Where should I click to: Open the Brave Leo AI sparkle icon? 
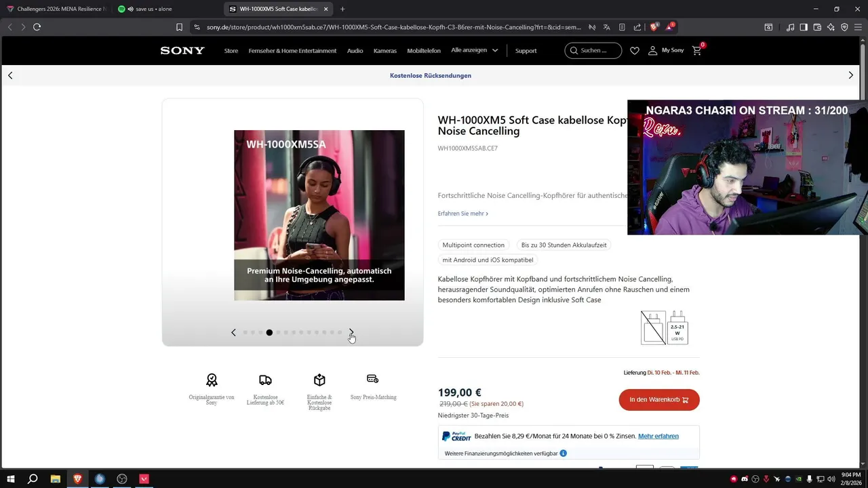[831, 27]
